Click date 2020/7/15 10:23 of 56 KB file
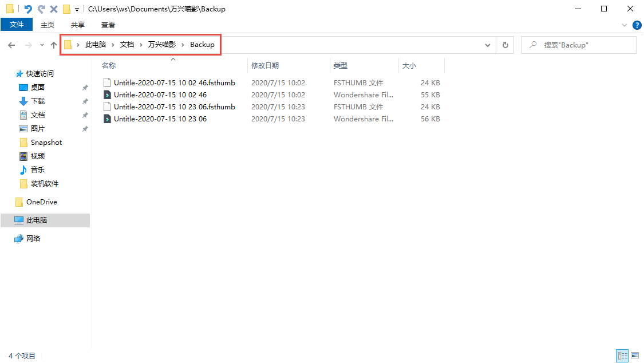Viewport: 644px width, 363px height. [x=278, y=119]
